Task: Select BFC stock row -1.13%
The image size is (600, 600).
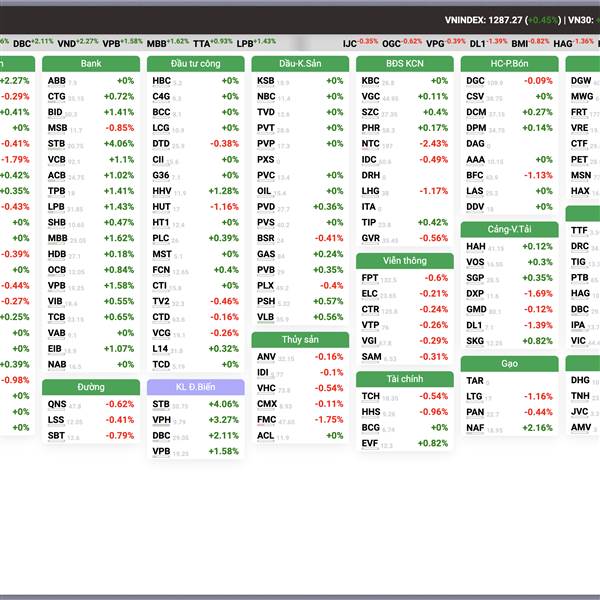Action: pos(509,175)
